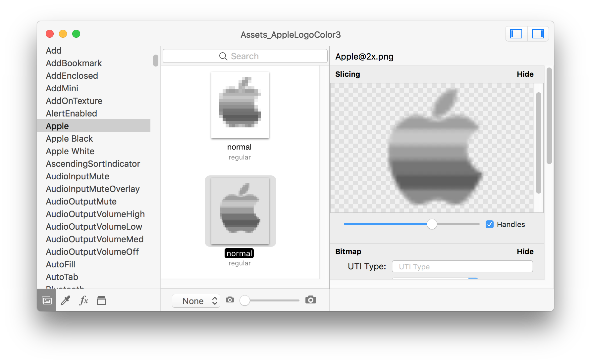Select Add in the asset list

pos(94,51)
